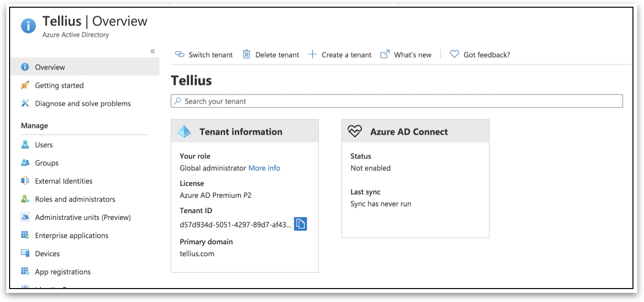Screen dimensions: 644x302
Task: Click the Switch tenant icon
Action: (x=180, y=55)
